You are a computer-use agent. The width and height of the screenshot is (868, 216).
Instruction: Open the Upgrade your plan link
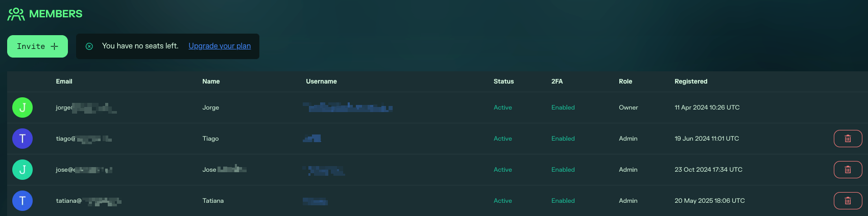pyautogui.click(x=220, y=46)
